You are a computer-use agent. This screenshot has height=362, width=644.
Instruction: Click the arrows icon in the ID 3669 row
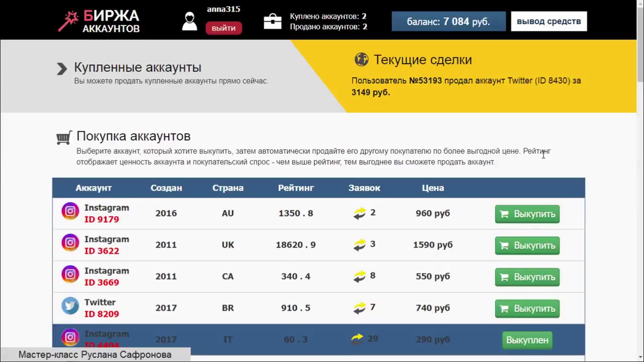tap(359, 277)
